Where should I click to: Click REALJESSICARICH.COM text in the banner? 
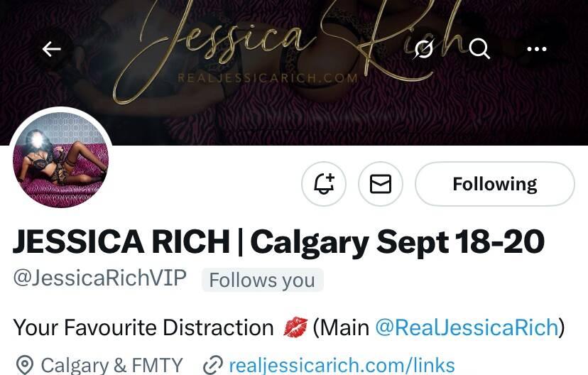click(268, 78)
